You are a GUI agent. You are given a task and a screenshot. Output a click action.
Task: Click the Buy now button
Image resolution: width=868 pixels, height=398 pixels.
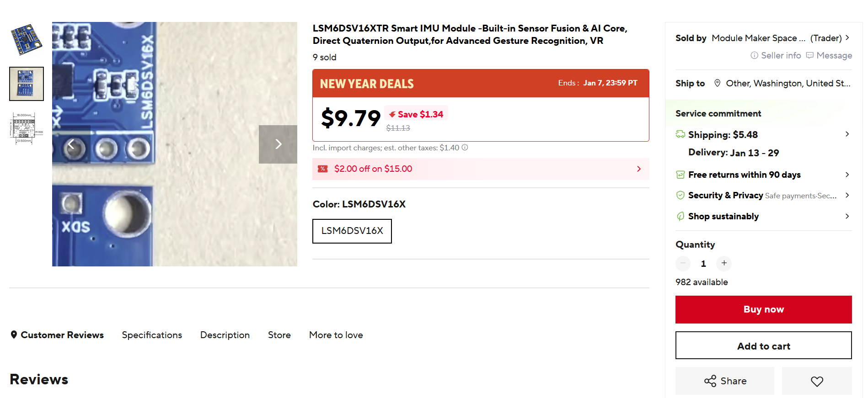point(763,310)
